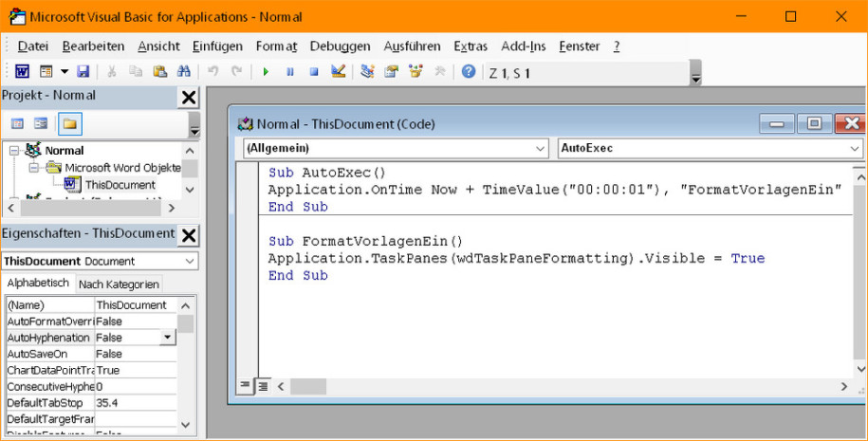Open the ? help menu
868x441 pixels.
pos(617,46)
